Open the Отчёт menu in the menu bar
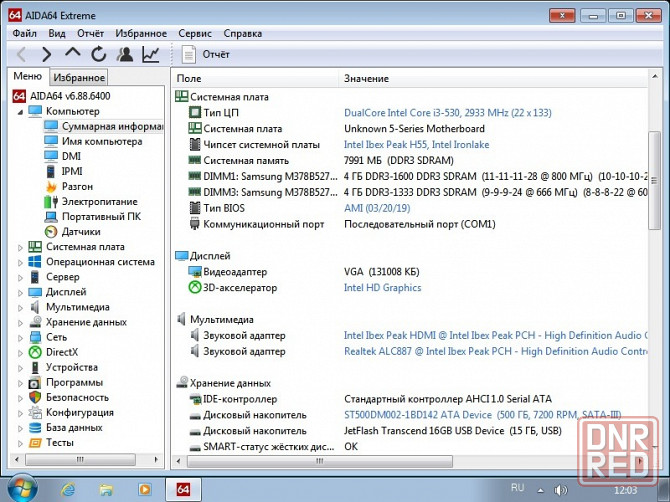This screenshot has height=502, width=670. (x=90, y=33)
